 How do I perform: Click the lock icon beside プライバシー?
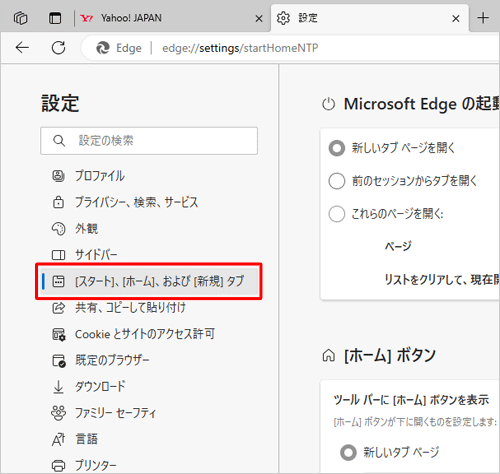(x=58, y=202)
